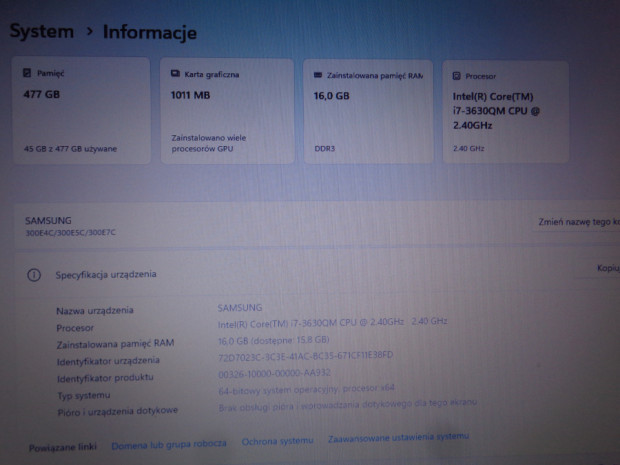The image size is (620, 465).
Task: Click the Identyfikator urządzenia label
Action: [x=108, y=361]
